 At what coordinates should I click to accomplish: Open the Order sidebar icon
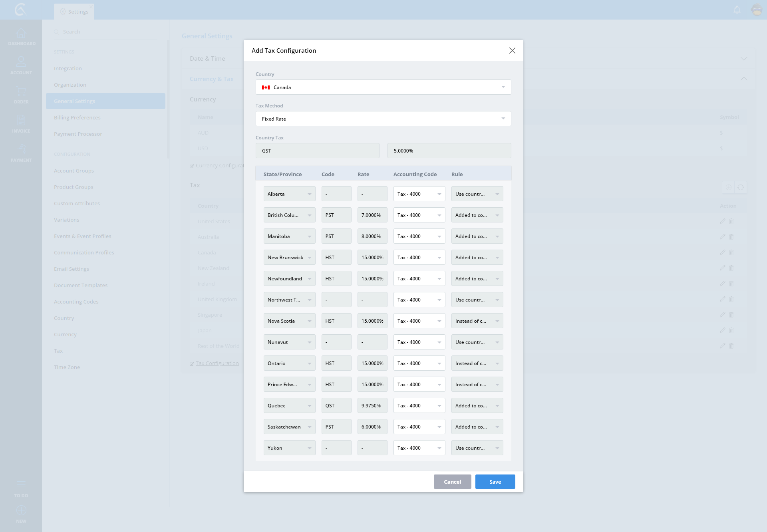21,95
